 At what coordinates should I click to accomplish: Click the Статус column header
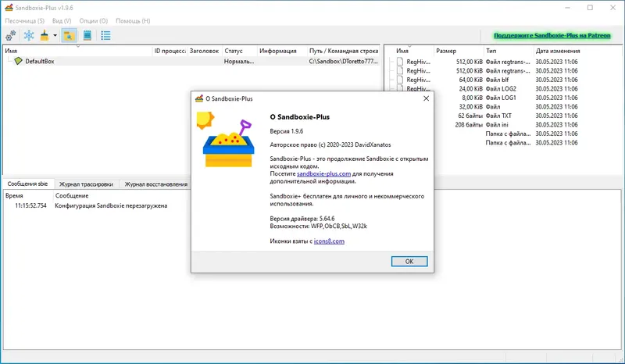[240, 51]
